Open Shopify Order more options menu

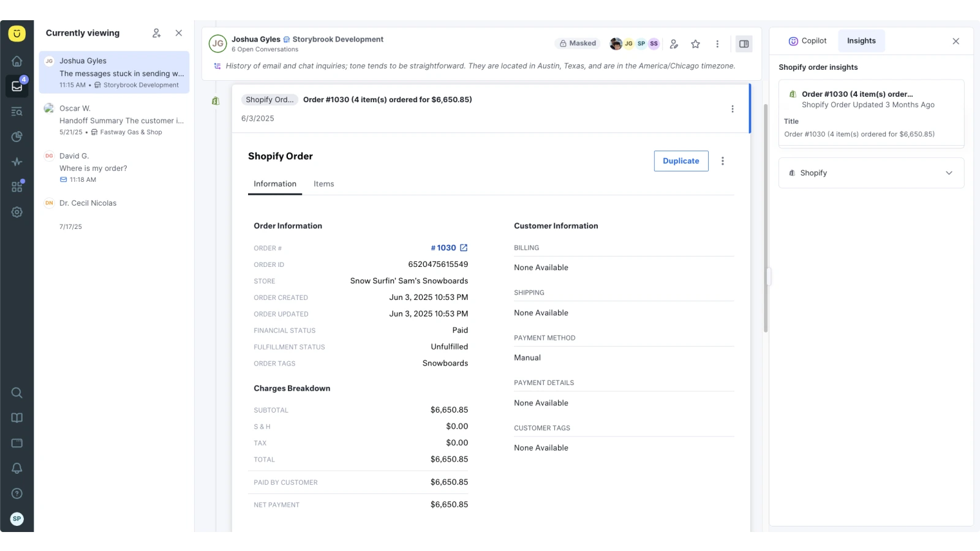coord(722,161)
